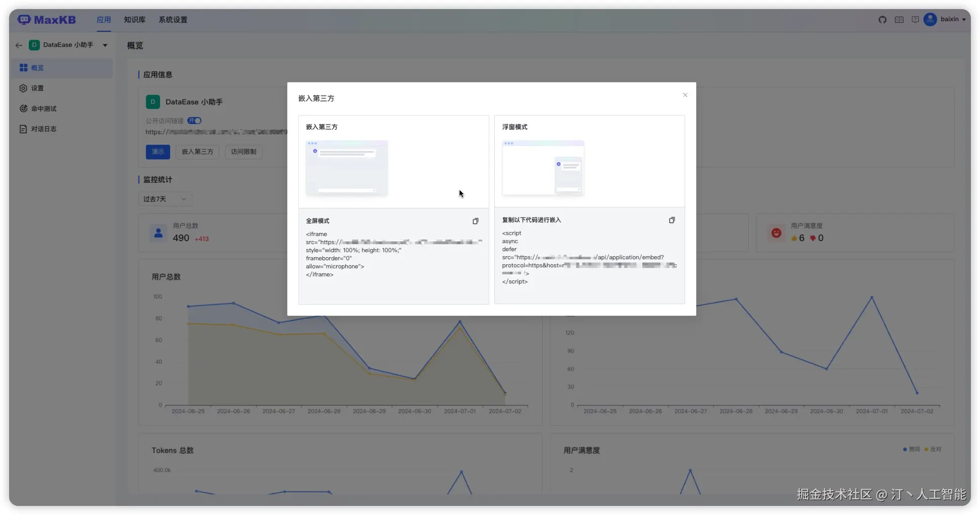This screenshot has width=980, height=515.
Task: Open 对话日志 in the sidebar menu
Action: [62, 129]
